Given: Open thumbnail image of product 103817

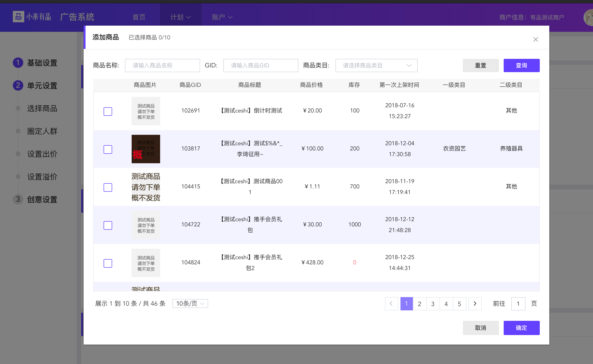Looking at the screenshot, I should coord(146,149).
